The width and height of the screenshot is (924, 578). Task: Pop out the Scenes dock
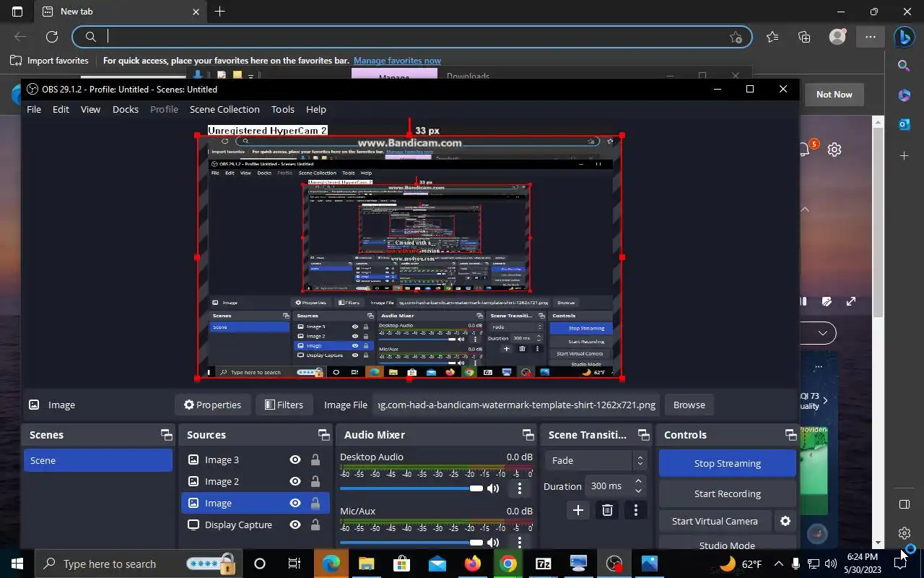click(x=166, y=435)
